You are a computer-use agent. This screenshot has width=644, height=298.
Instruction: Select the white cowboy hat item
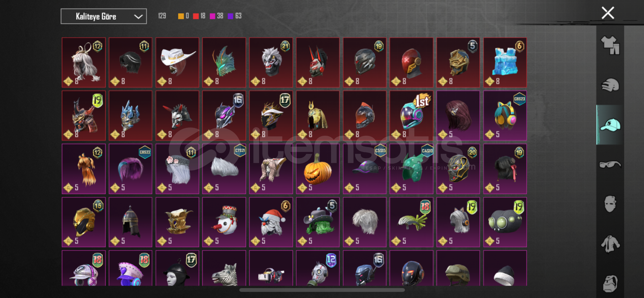pos(177,63)
